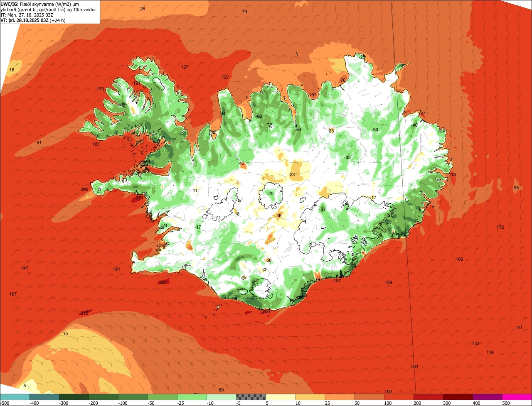Select the map value '-20' on the glacier

point(270,194)
